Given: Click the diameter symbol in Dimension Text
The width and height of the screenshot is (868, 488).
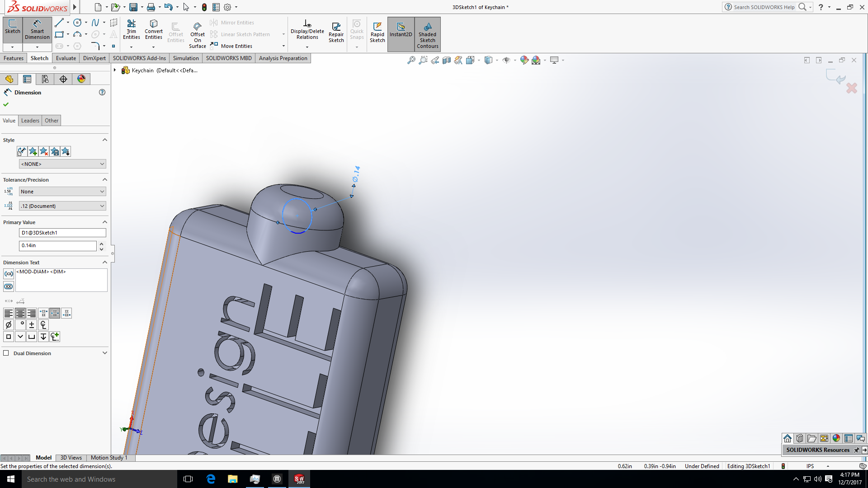Looking at the screenshot, I should [x=8, y=324].
